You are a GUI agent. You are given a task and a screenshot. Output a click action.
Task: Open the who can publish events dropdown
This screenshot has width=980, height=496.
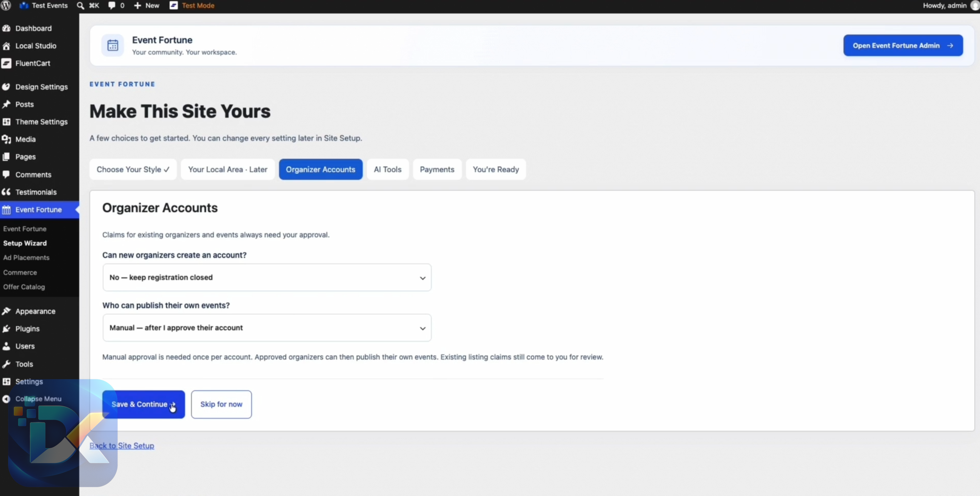click(x=267, y=328)
